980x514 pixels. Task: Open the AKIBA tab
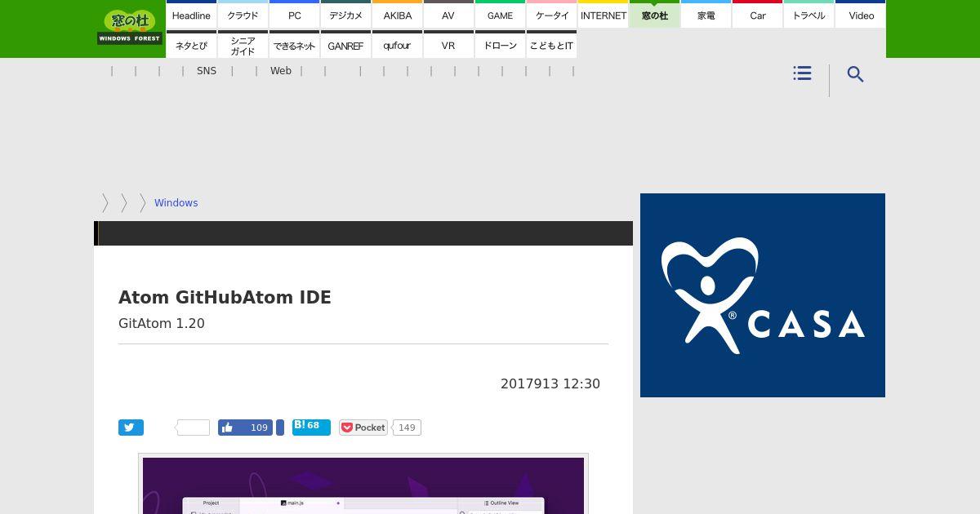pyautogui.click(x=397, y=15)
